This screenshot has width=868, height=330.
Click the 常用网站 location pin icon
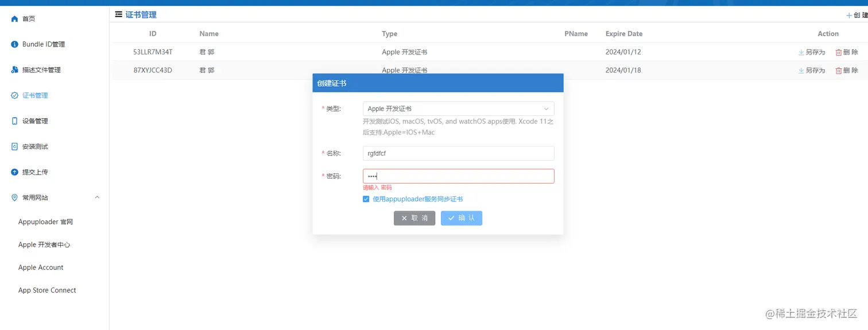point(15,197)
